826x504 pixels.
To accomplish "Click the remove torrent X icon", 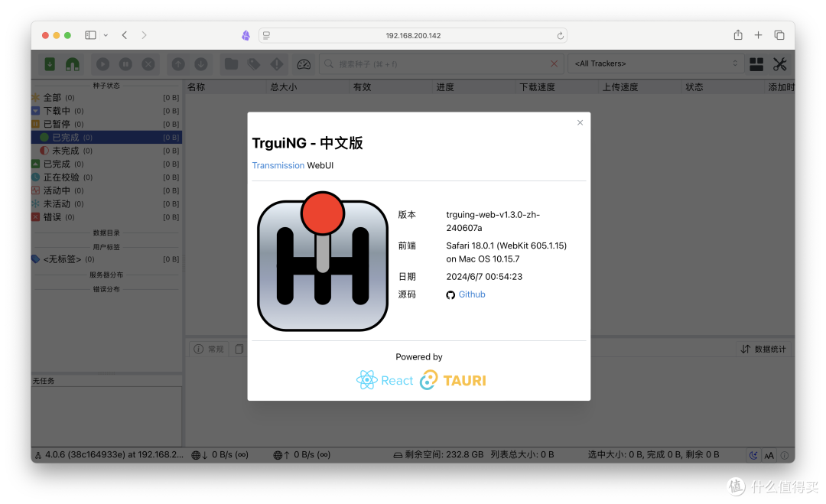I will 148,64.
